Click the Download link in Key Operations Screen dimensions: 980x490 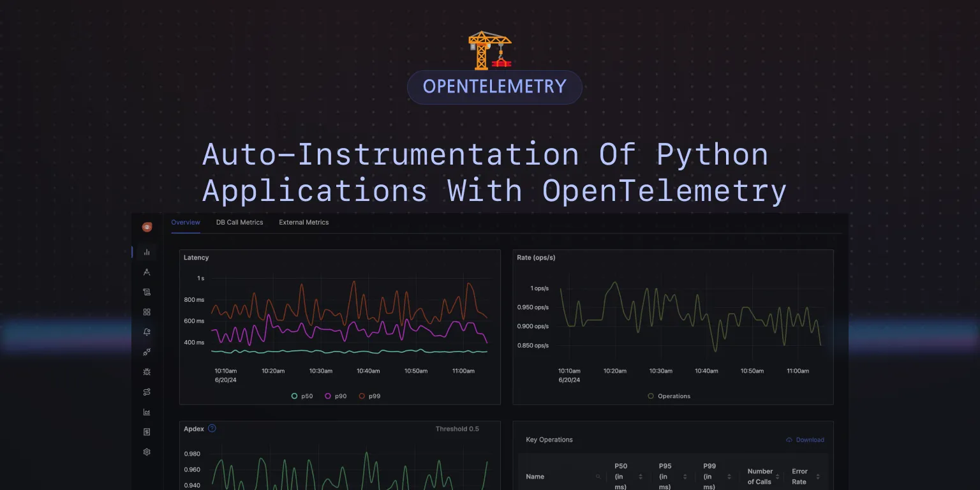pos(805,440)
